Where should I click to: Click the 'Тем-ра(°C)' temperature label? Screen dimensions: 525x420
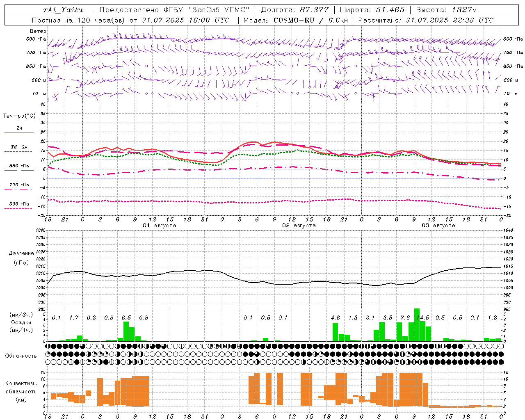point(19,116)
